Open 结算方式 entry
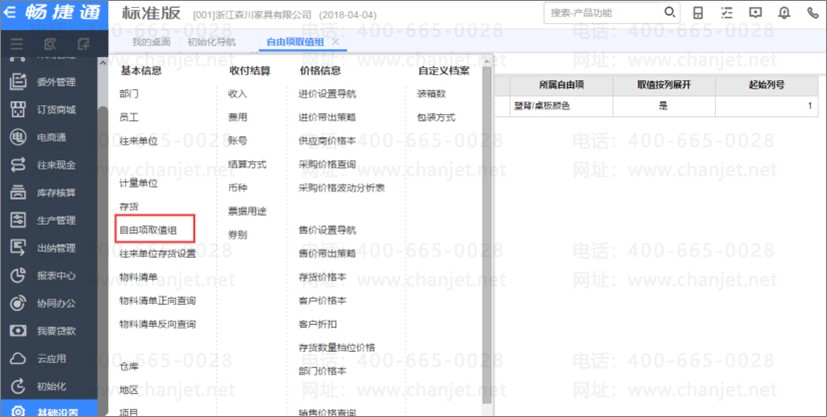 tap(247, 164)
